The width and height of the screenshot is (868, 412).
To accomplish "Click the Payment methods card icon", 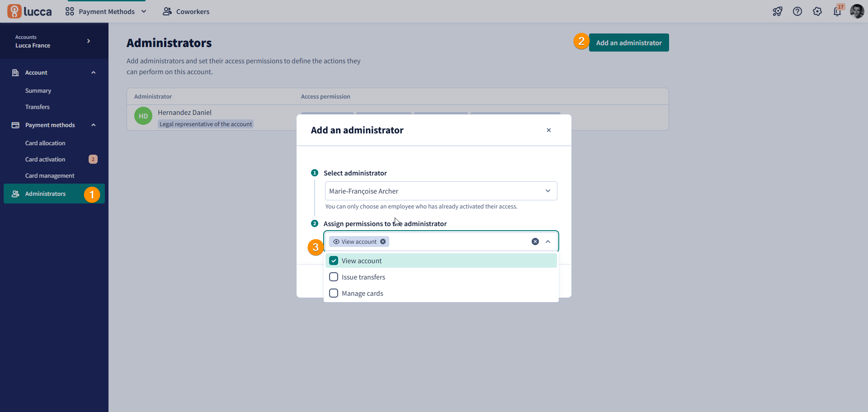I will coord(15,125).
